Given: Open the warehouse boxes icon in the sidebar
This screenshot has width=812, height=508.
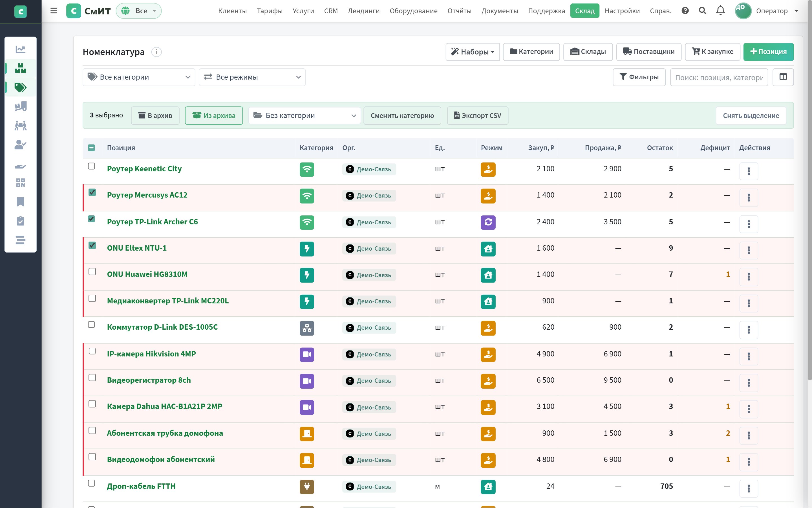Looking at the screenshot, I should coord(21,69).
